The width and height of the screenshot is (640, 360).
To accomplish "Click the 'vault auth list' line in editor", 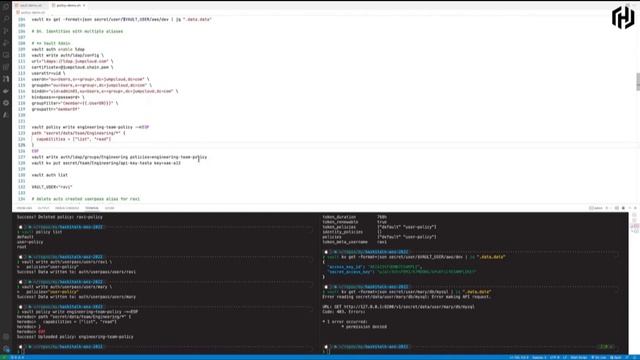I will [50, 175].
